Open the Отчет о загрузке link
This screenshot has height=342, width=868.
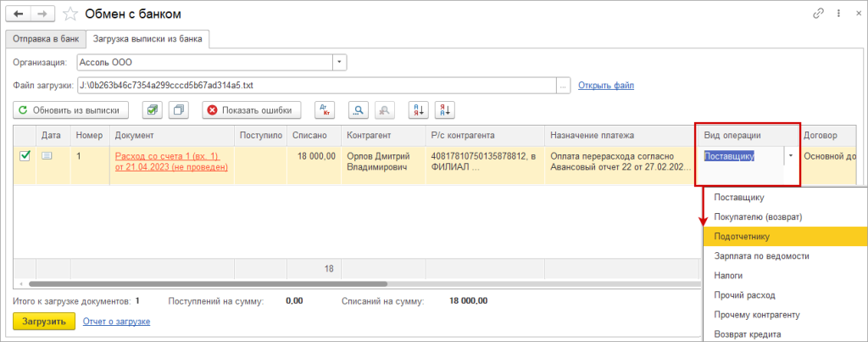tap(116, 322)
